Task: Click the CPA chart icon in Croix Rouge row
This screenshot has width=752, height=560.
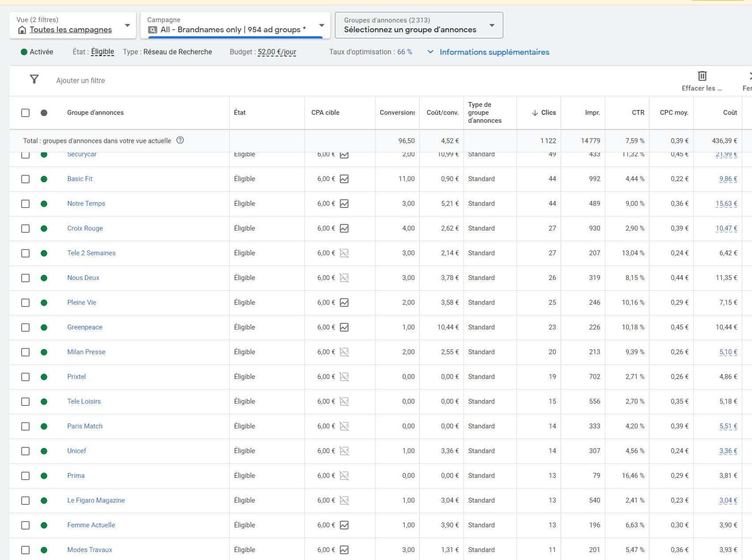Action: [344, 228]
